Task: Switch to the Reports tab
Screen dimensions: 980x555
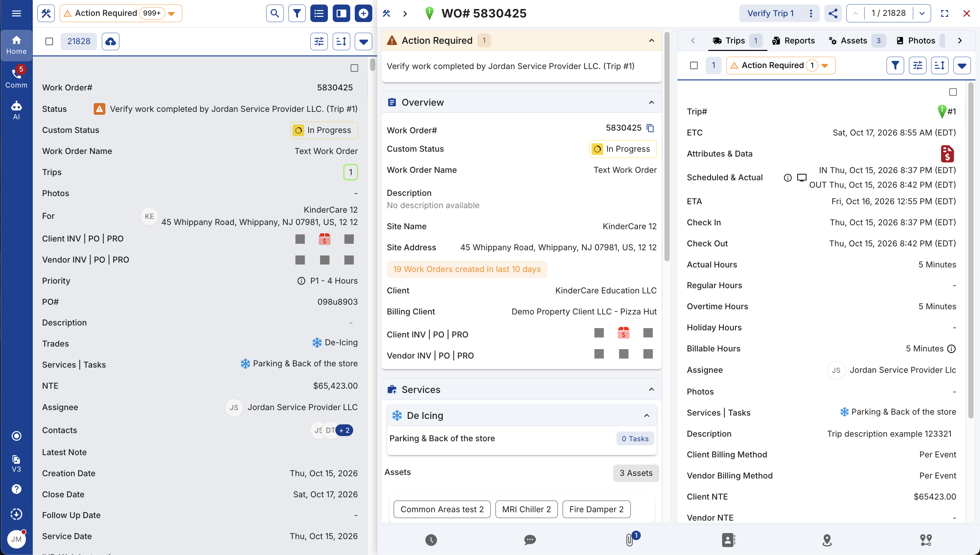Action: pos(793,41)
